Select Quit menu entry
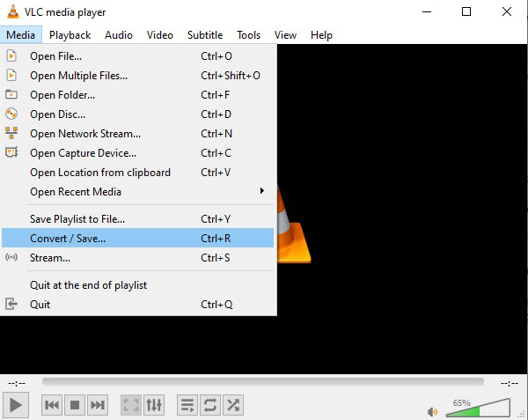This screenshot has width=528, height=420. pos(137,305)
